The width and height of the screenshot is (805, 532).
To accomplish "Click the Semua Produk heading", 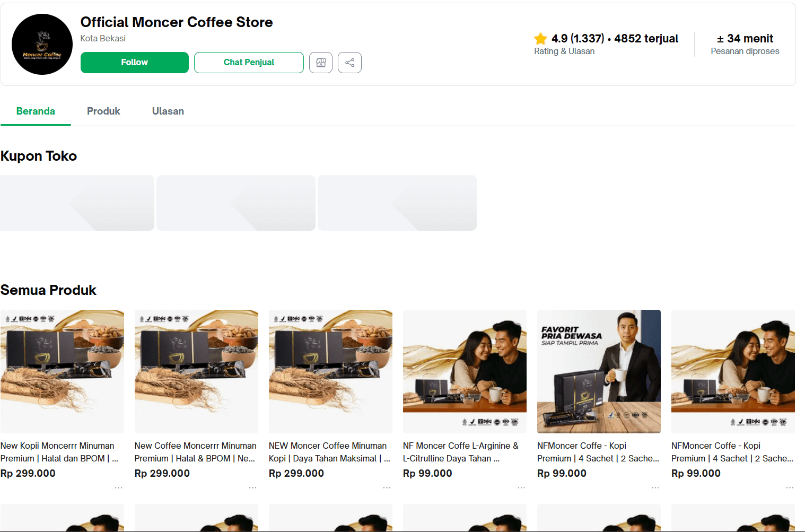I will [48, 290].
